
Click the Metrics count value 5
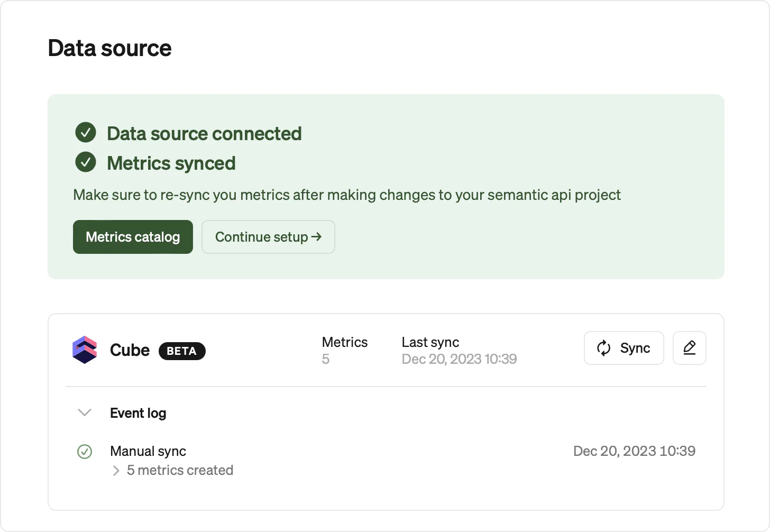(326, 360)
